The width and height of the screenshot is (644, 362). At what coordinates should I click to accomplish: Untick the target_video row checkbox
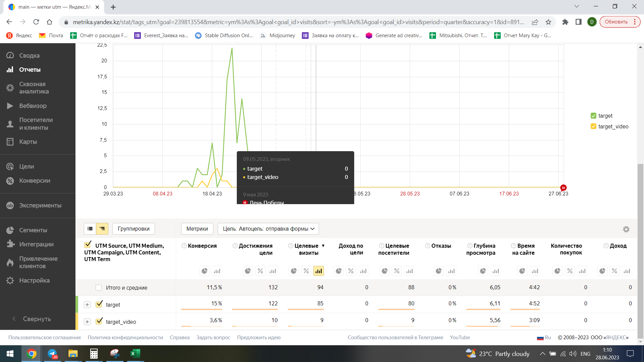click(x=99, y=321)
